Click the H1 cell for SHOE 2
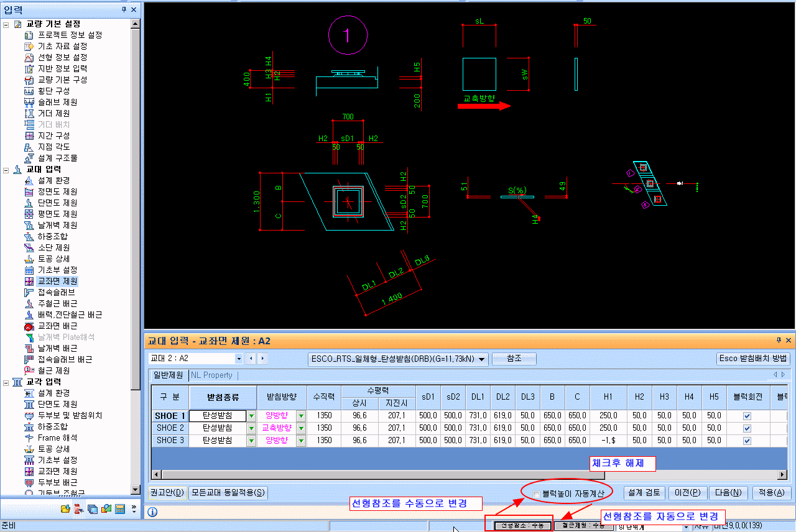796x532 pixels. click(608, 428)
